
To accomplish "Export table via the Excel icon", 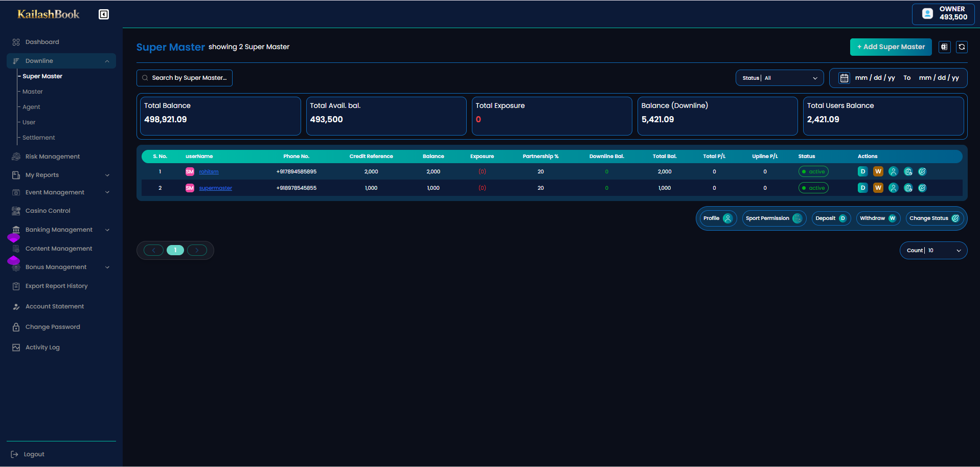I will [944, 47].
